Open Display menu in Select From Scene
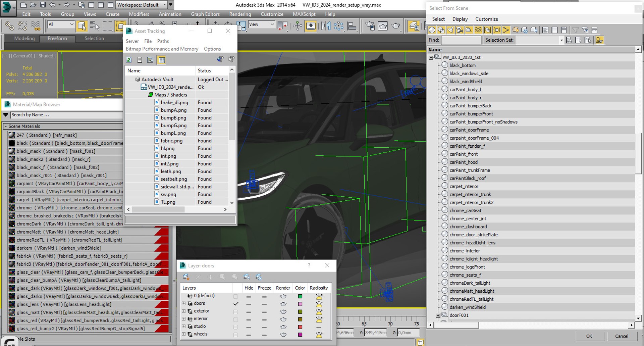 460,19
